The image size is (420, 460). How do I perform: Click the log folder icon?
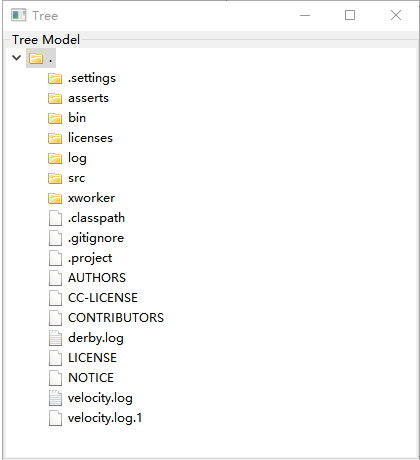(55, 158)
